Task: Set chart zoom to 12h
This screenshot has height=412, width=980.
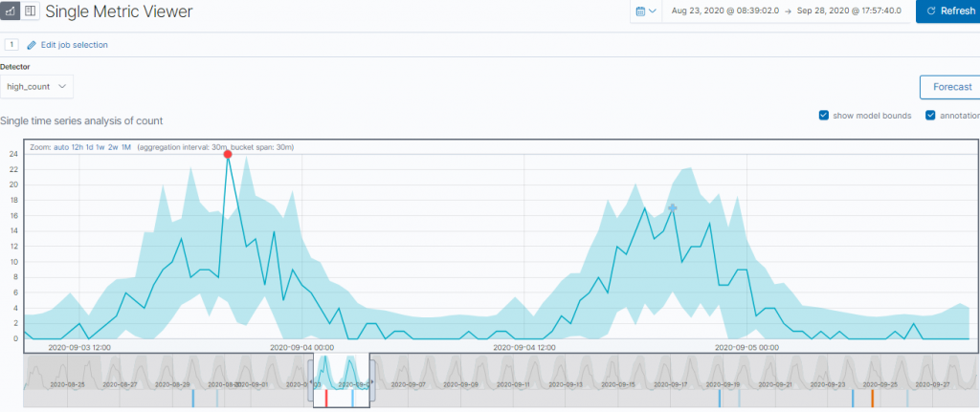Action: pyautogui.click(x=78, y=147)
